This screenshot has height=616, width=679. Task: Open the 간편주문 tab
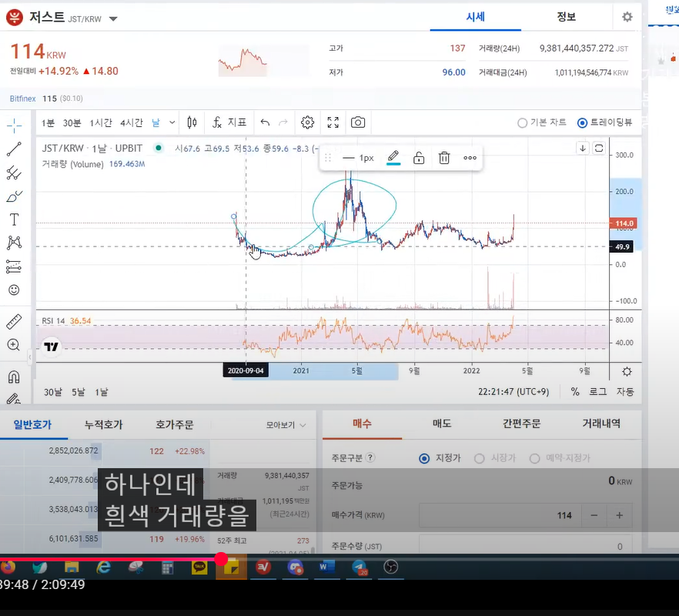(521, 423)
